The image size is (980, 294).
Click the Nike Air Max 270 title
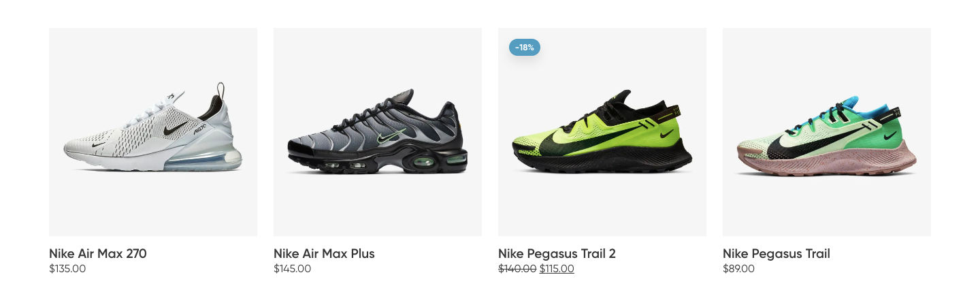(x=98, y=254)
